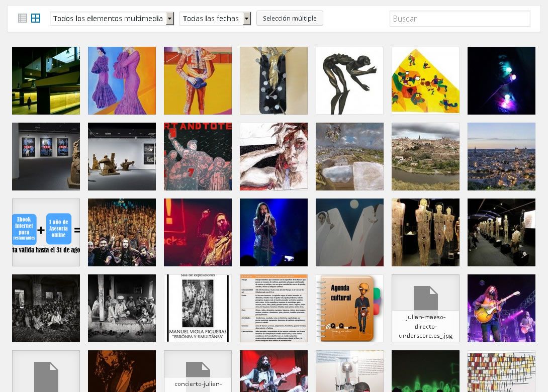Screen dimensions: 548x392
Task: Select white gallery with wooden sculptures
Action: [122, 156]
